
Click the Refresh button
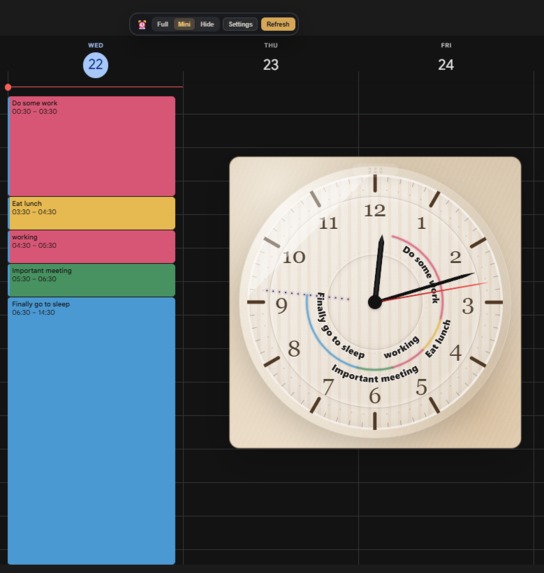pos(278,24)
